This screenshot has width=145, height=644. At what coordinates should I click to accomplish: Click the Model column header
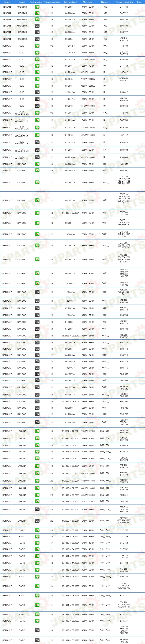[22, 2]
